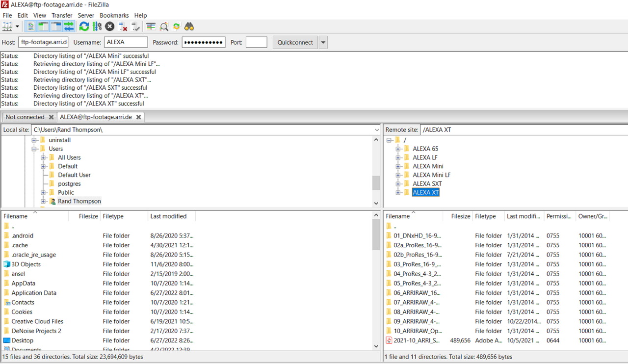
Task: Click into the Remote site path field
Action: (524, 130)
